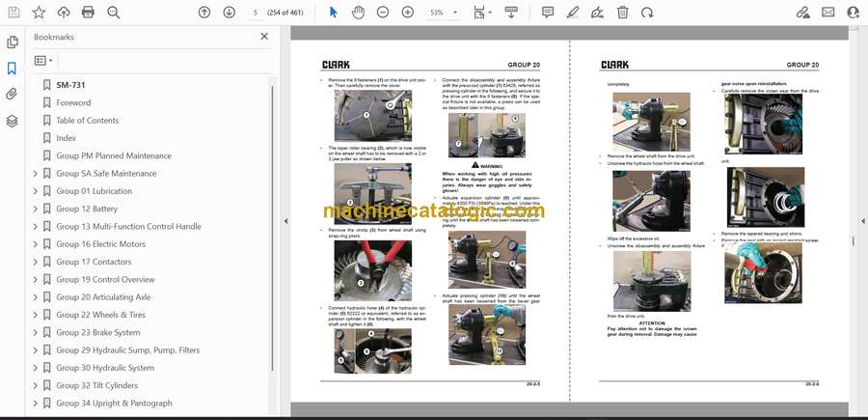Click the Zoom in plus icon

tap(408, 13)
